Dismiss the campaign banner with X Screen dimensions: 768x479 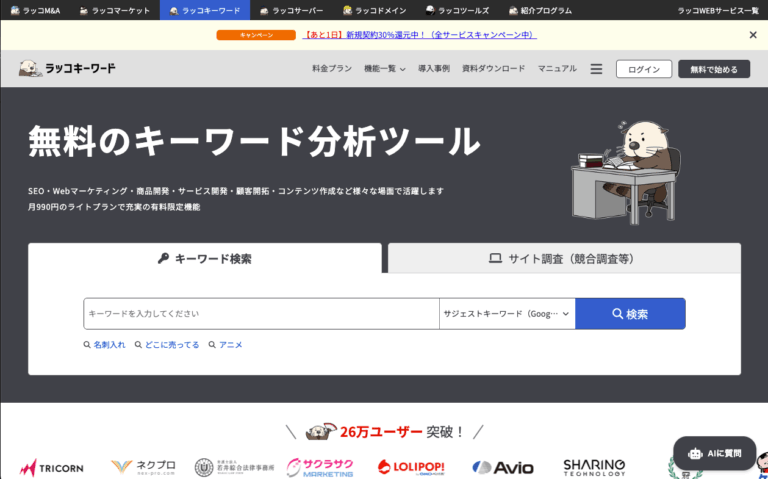753,35
